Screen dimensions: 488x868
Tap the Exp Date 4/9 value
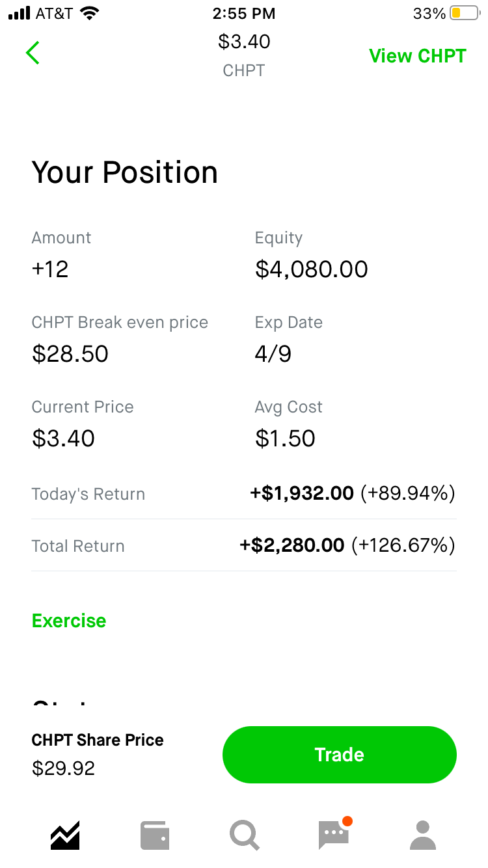click(x=273, y=354)
